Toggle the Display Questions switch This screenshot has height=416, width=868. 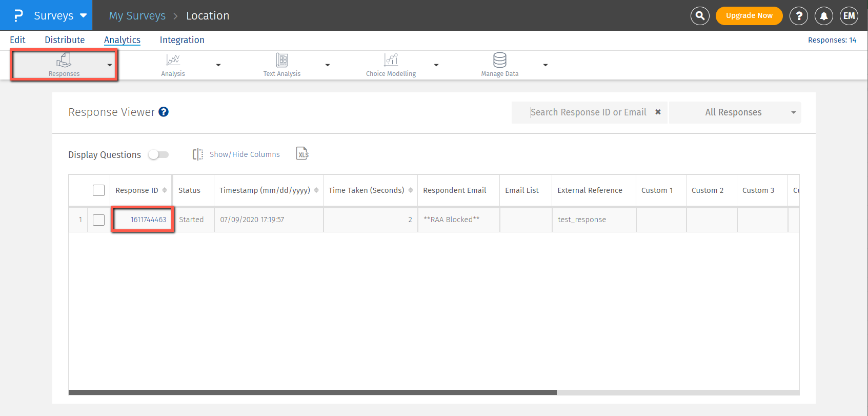pos(158,154)
